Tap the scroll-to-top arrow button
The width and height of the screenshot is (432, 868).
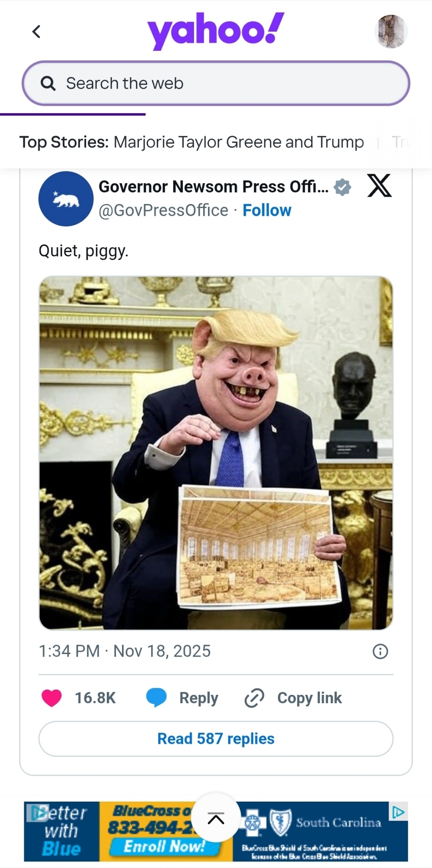coord(216,818)
